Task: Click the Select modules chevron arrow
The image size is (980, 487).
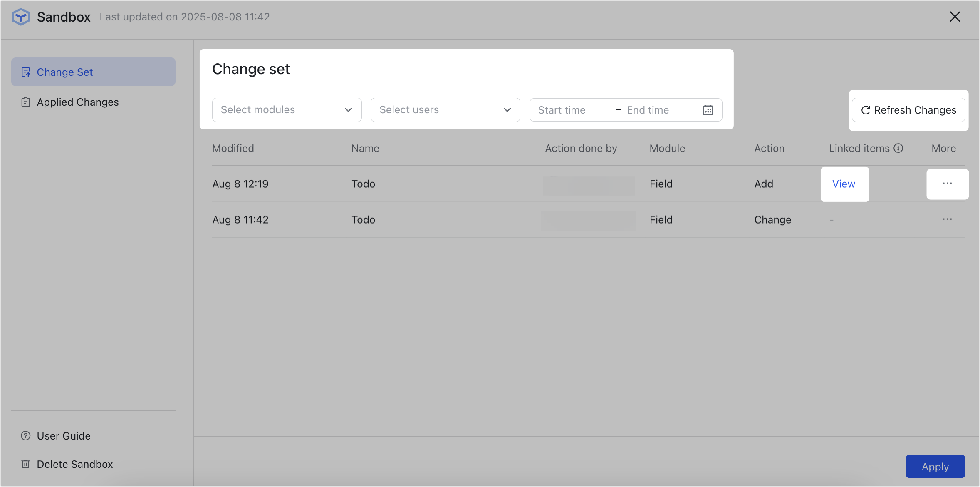Action: click(x=349, y=110)
